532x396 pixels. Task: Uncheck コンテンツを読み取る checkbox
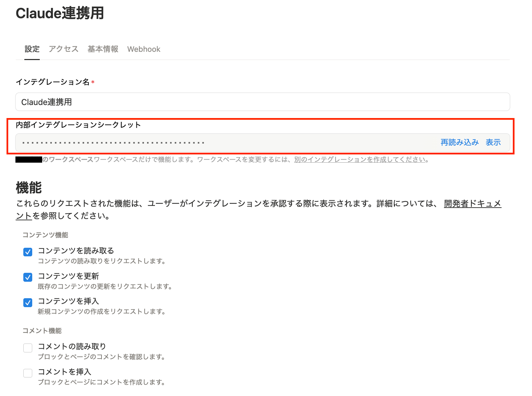pos(28,252)
